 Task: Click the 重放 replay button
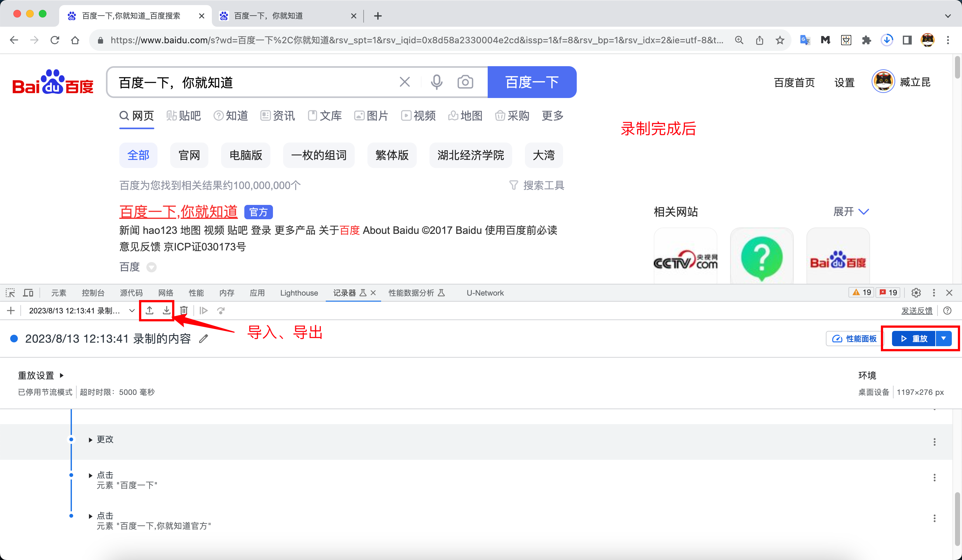click(x=914, y=339)
